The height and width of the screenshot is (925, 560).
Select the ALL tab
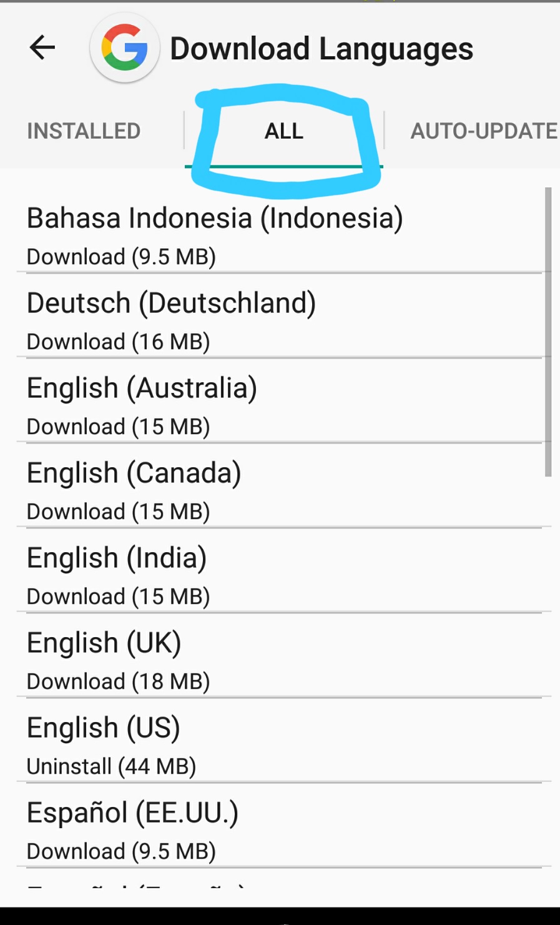point(284,131)
